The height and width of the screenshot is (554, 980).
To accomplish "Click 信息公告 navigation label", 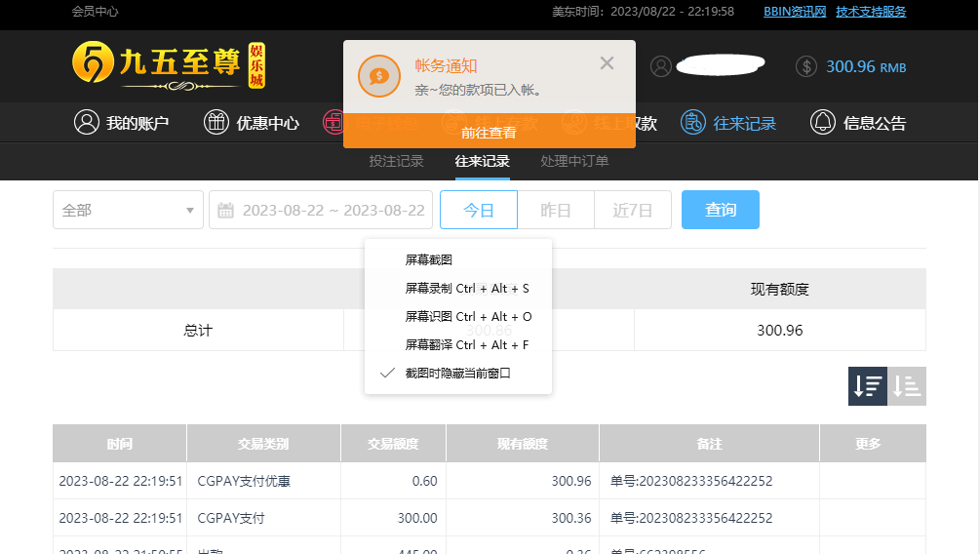I will (875, 123).
